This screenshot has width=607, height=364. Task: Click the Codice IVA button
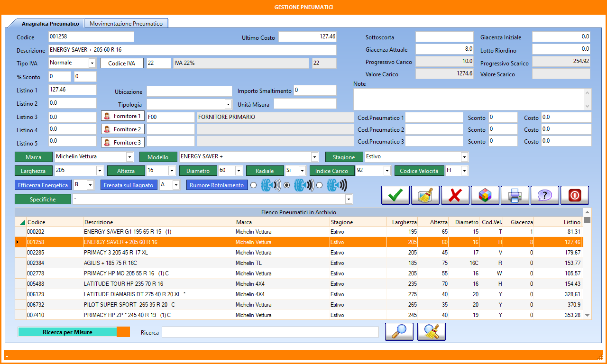click(x=122, y=64)
